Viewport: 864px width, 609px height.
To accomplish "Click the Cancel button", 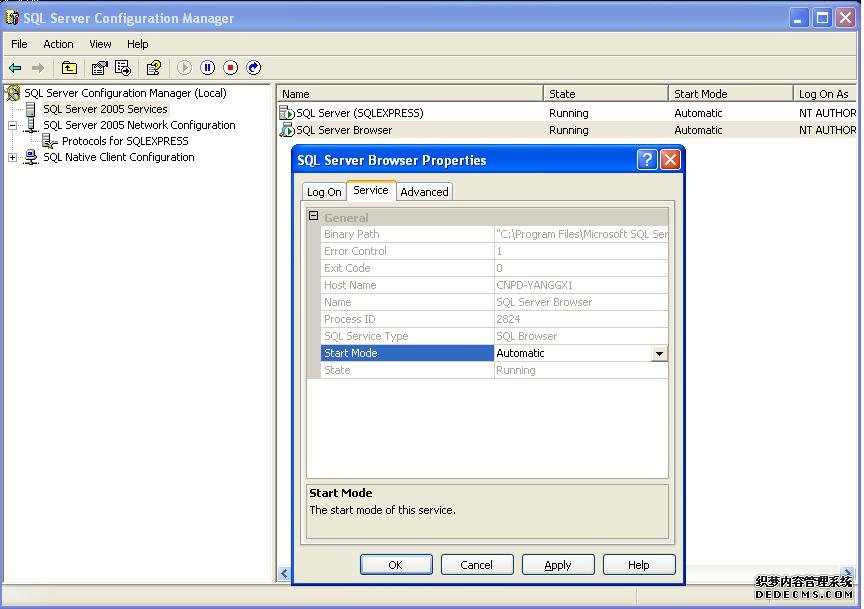I will tap(477, 564).
